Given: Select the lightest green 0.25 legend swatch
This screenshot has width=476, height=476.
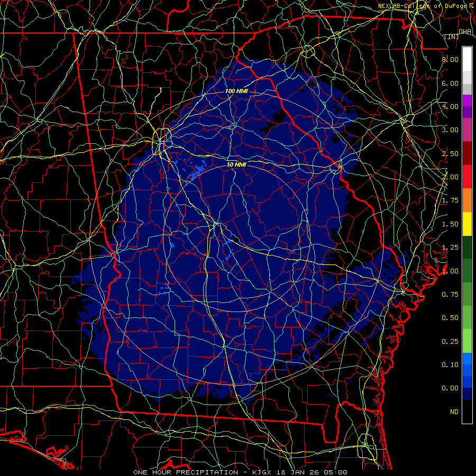Looking at the screenshot, I should point(467,342).
